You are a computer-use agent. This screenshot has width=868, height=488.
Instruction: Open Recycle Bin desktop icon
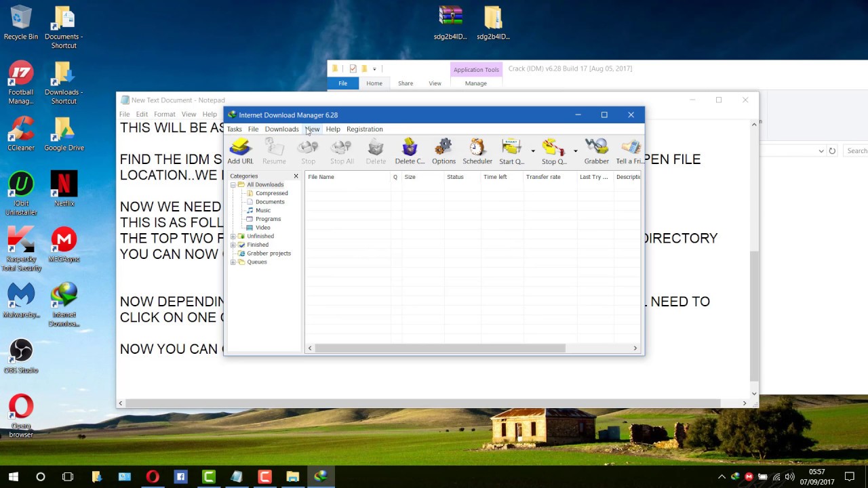21,24
